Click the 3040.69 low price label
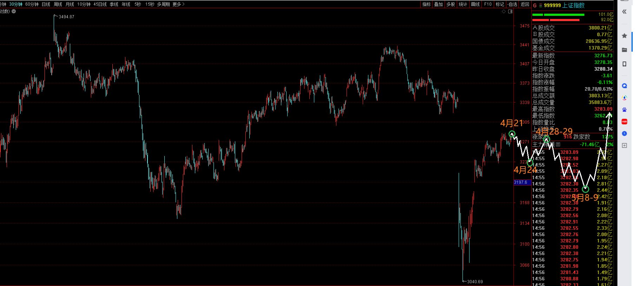Image resolution: width=644 pixels, height=286 pixels. coord(475,282)
